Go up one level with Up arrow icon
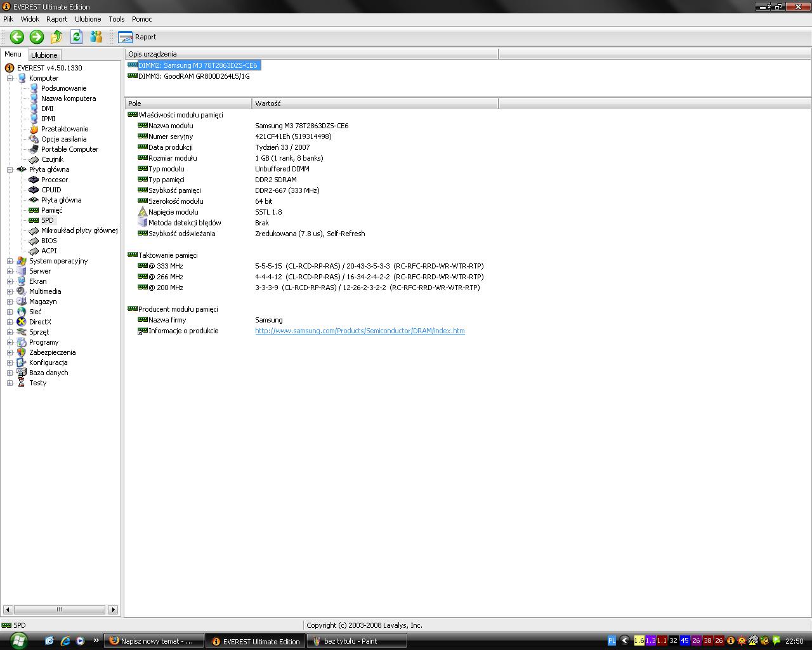The width and height of the screenshot is (812, 650). pyautogui.click(x=56, y=37)
